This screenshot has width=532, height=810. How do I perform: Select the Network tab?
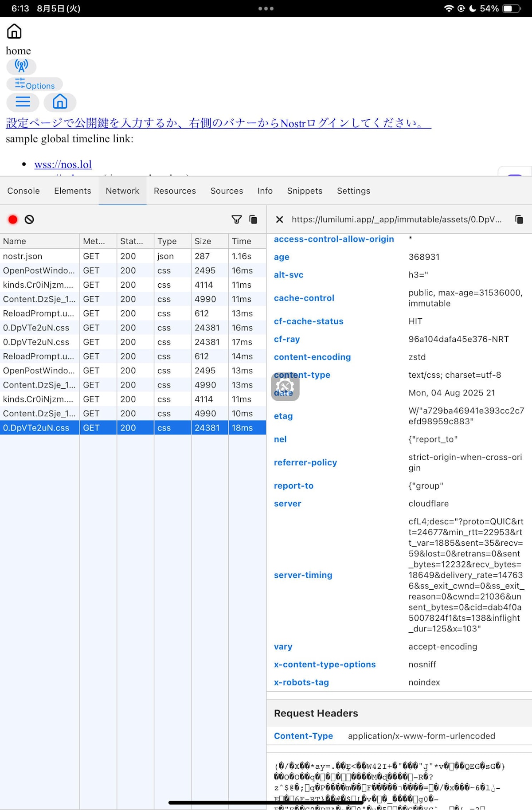coord(122,191)
